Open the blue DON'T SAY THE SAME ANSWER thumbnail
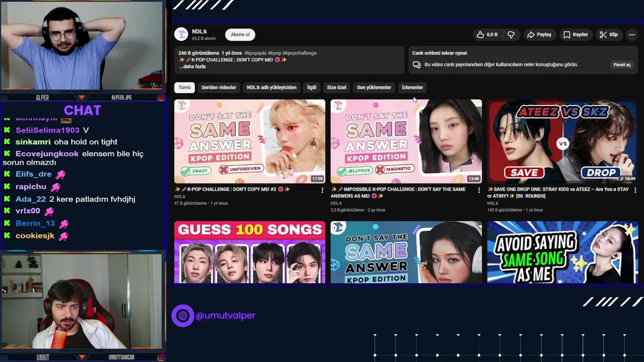Viewport: 644px width, 362px height. (x=406, y=252)
